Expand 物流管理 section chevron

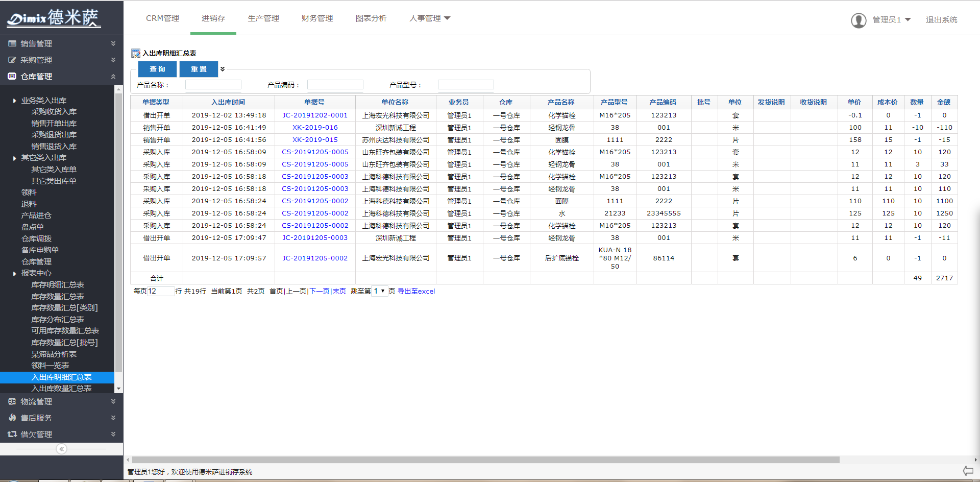(113, 402)
